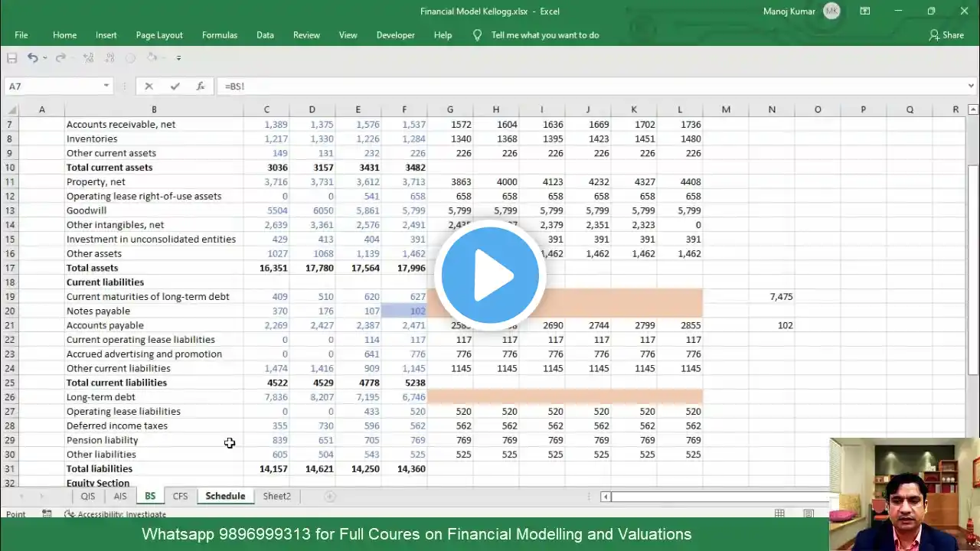Image resolution: width=980 pixels, height=551 pixels.
Task: Click the horizontal scrollbar left arrow
Action: point(606,497)
